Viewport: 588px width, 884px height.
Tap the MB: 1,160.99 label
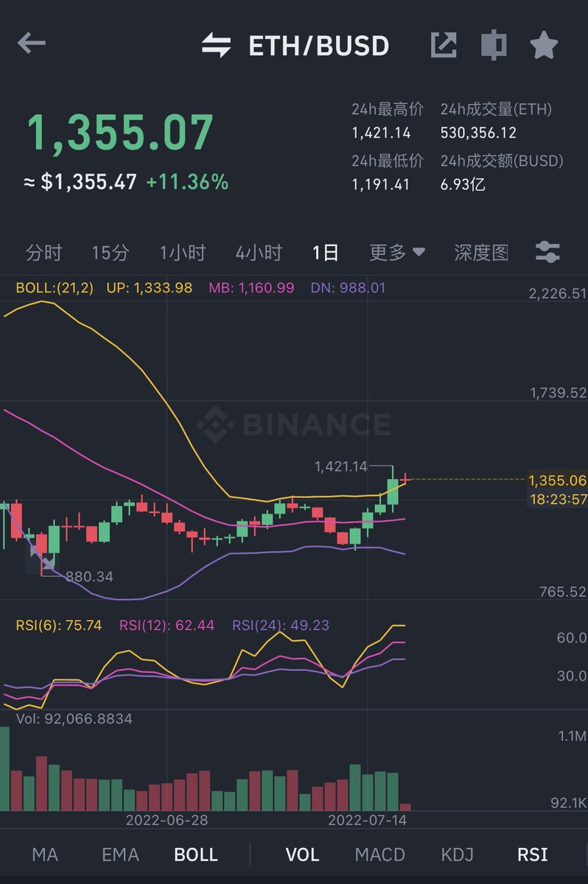[251, 287]
